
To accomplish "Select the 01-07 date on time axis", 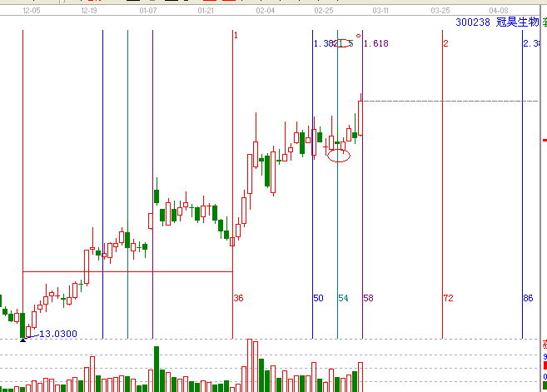I will 148,13.
